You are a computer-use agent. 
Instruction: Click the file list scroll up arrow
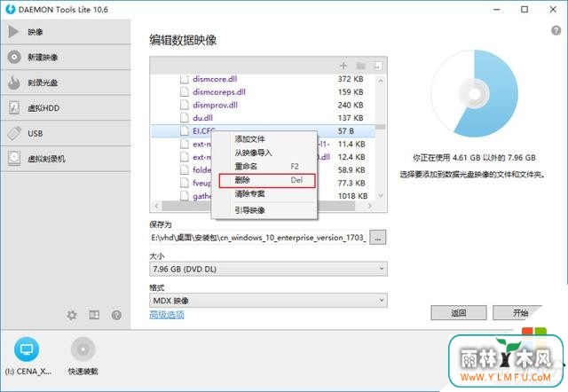click(381, 81)
